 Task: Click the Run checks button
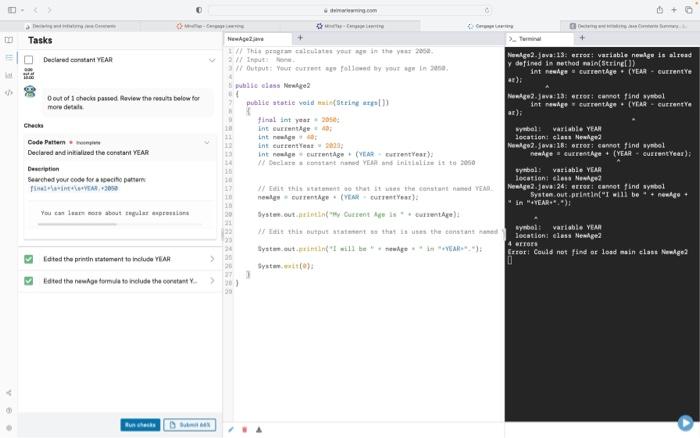point(140,425)
